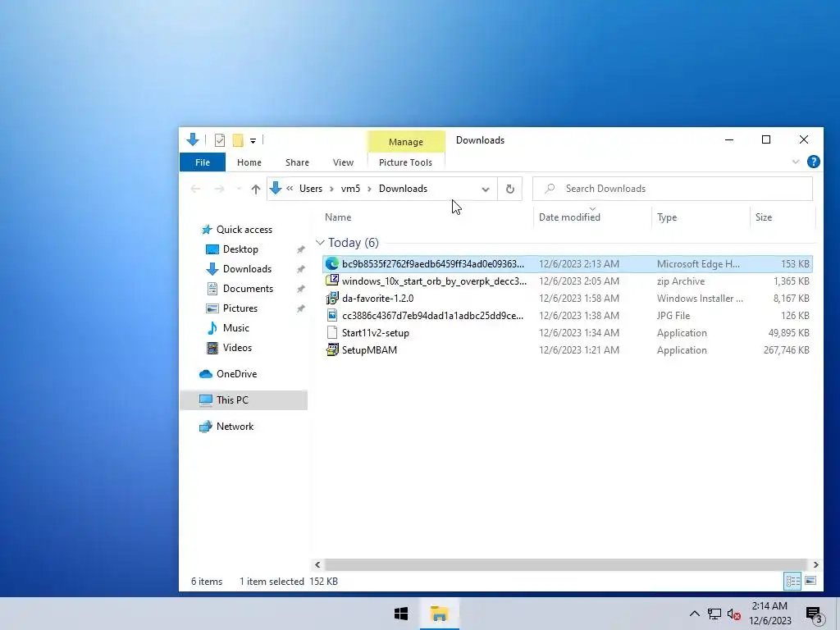This screenshot has height=630, width=840.
Task: Open Downloads in the navigation pane
Action: [247, 269]
